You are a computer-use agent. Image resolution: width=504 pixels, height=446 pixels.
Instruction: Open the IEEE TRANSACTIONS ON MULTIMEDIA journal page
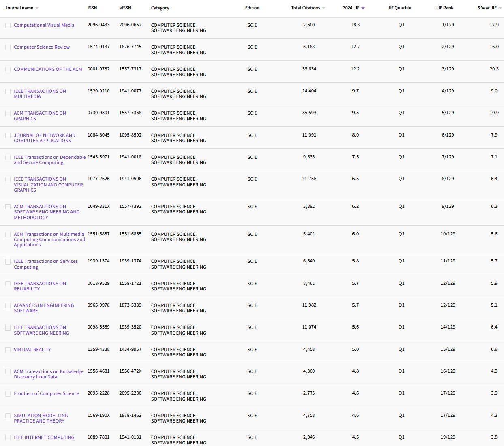coord(40,94)
